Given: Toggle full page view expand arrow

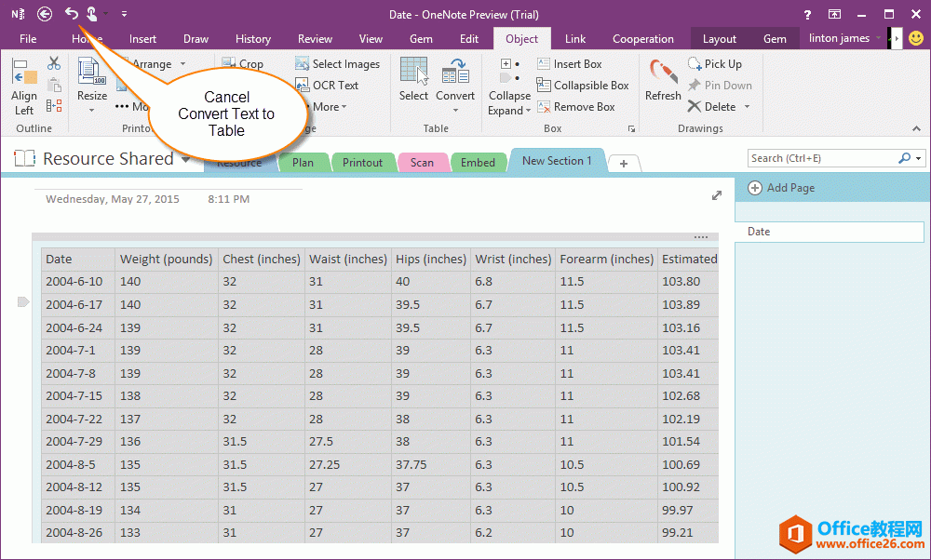Looking at the screenshot, I should point(717,195).
